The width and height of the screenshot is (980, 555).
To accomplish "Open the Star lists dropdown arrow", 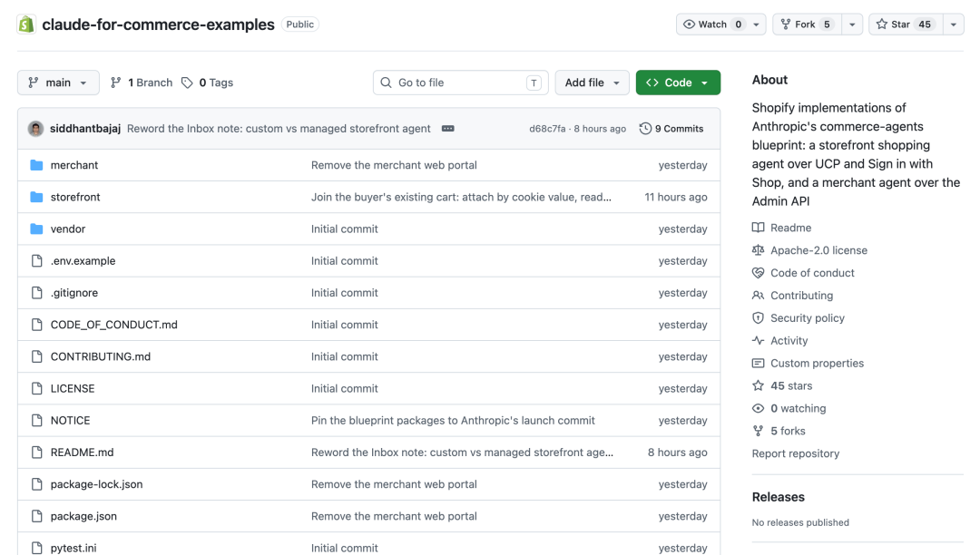I will tap(953, 24).
